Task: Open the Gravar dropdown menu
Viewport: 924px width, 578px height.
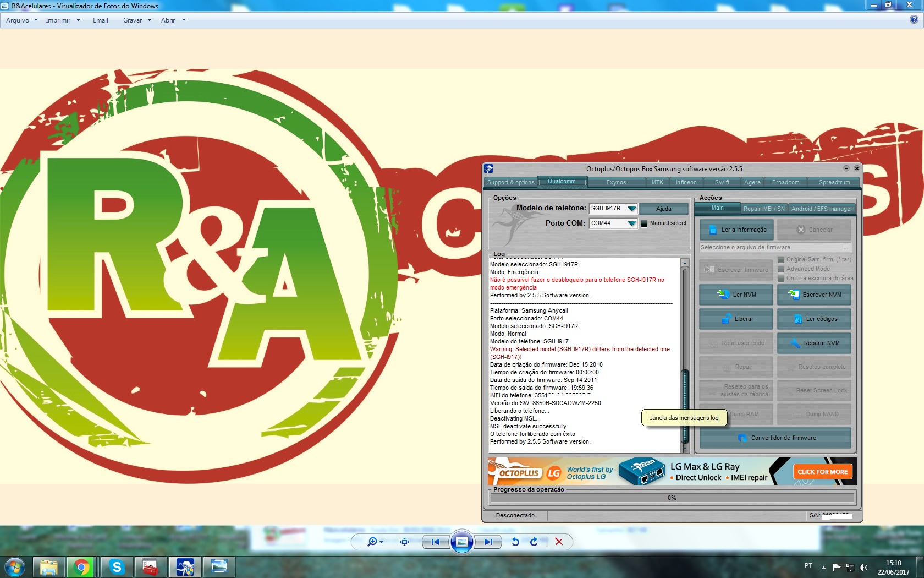Action: [x=137, y=20]
